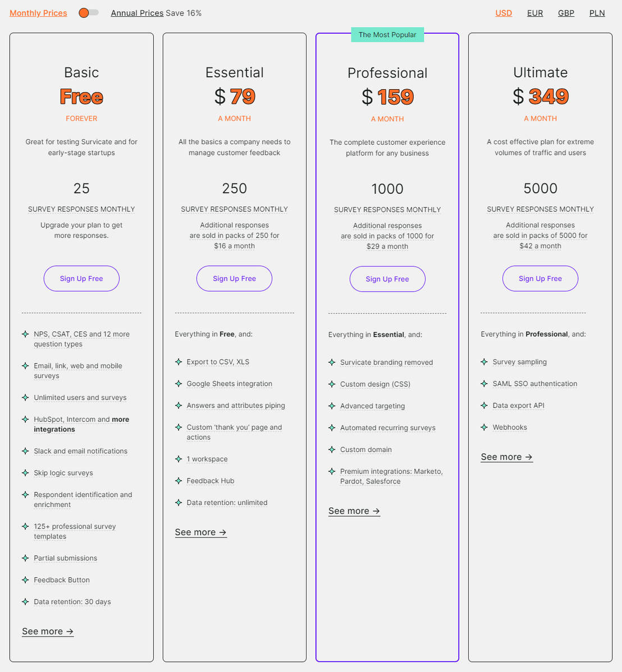The width and height of the screenshot is (622, 672).
Task: Select USD currency
Action: (x=504, y=13)
